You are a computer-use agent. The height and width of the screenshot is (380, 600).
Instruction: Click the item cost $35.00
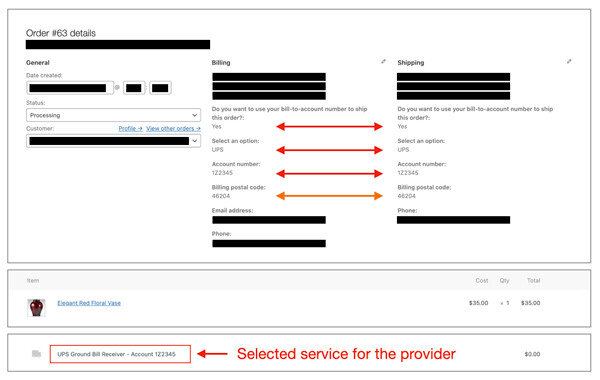point(478,303)
